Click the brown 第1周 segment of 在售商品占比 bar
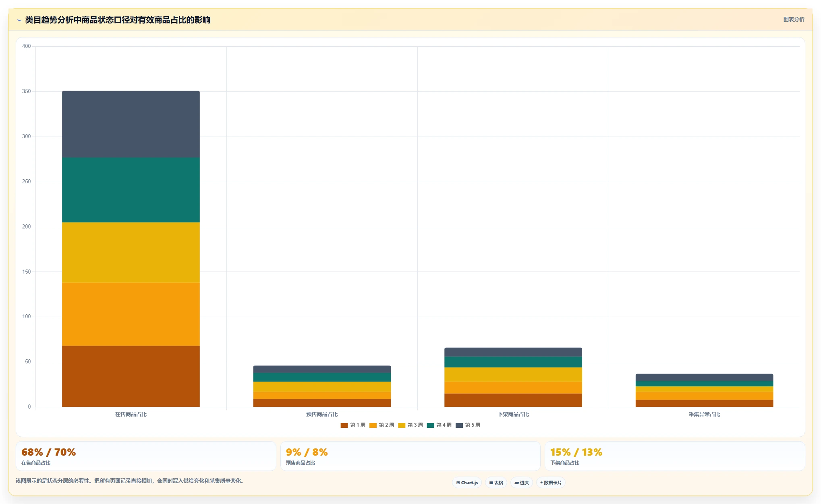Image resolution: width=821 pixels, height=504 pixels. pos(131,376)
